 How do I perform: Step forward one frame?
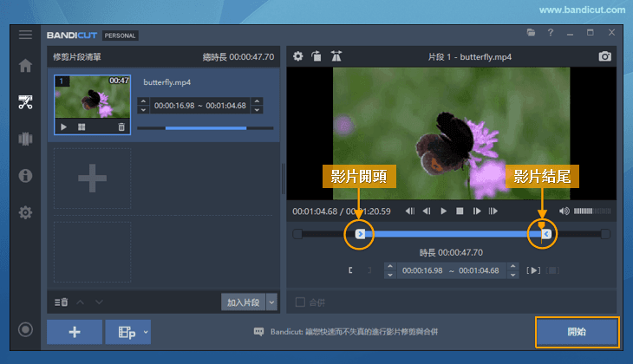click(477, 211)
